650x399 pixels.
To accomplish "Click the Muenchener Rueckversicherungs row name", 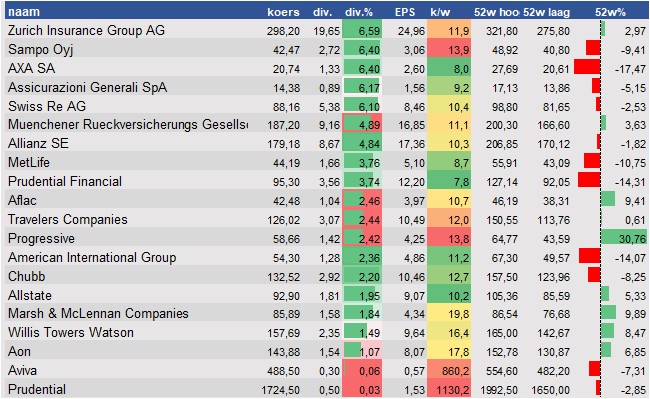I will (x=128, y=124).
